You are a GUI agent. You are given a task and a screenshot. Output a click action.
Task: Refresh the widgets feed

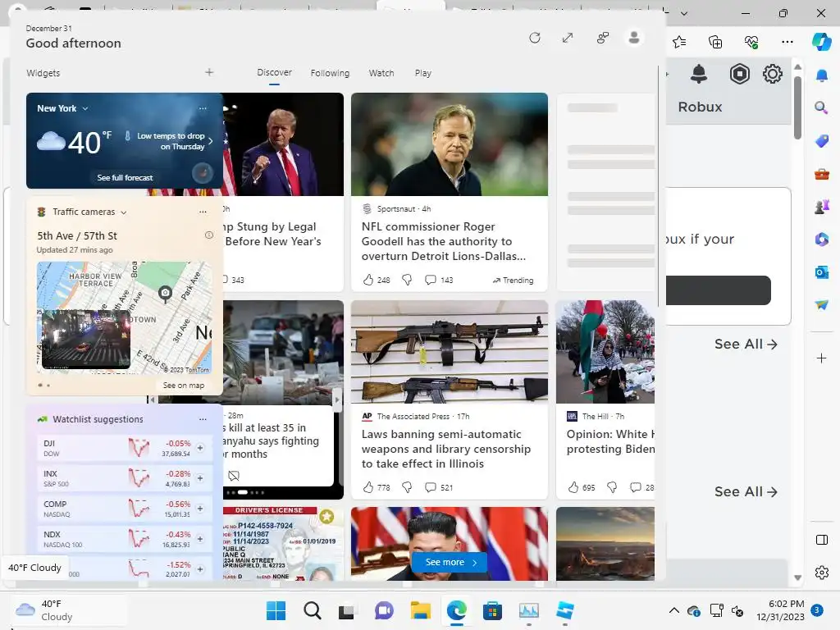(535, 38)
